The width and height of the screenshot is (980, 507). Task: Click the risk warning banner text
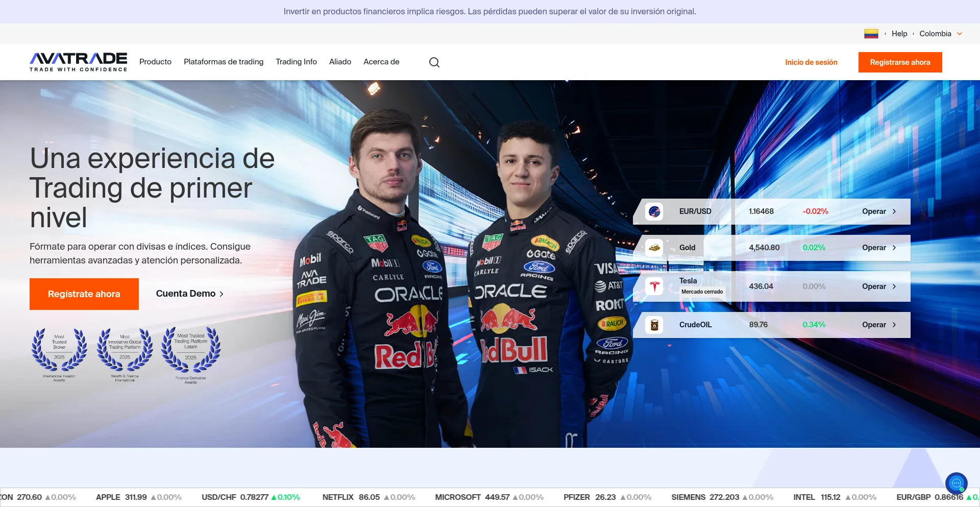[x=490, y=12]
